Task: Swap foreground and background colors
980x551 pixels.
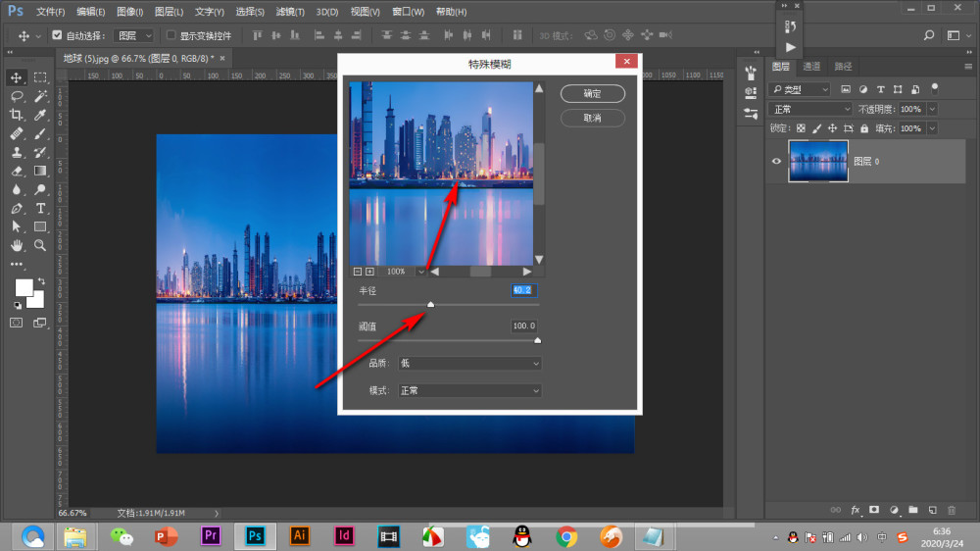Action: pyautogui.click(x=41, y=281)
